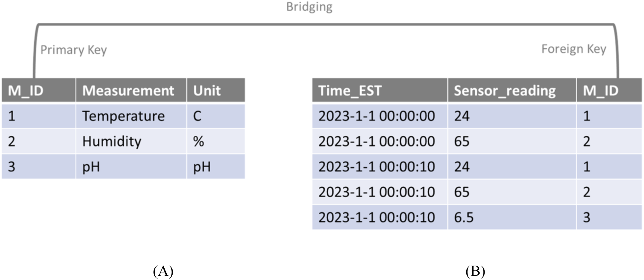Select the Humidity cell

point(112,141)
